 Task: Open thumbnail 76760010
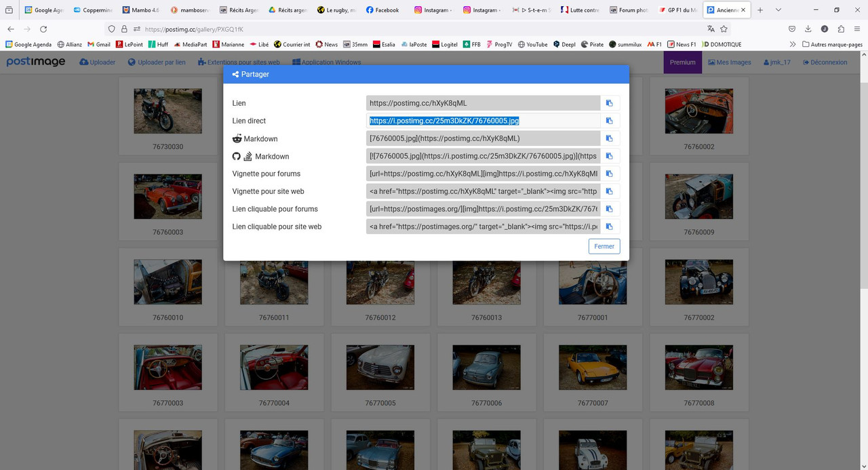tap(167, 282)
